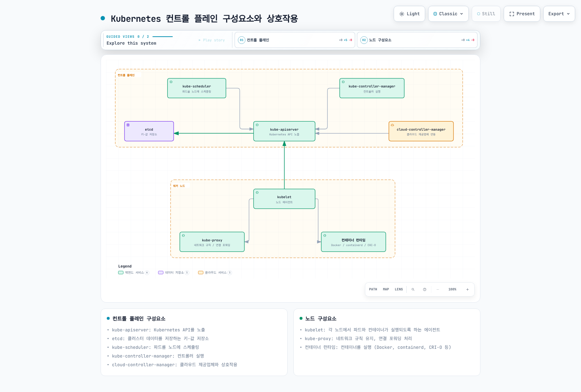Screen dimensions: 581x392
Task: Toggle 클라우드 서비스 legend filter
Action: (215, 273)
